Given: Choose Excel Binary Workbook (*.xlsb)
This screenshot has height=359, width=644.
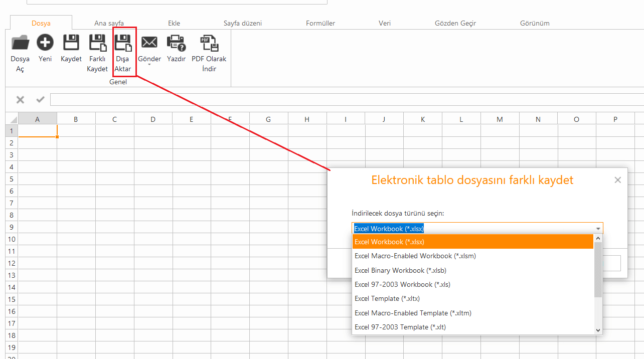Looking at the screenshot, I should (x=472, y=270).
